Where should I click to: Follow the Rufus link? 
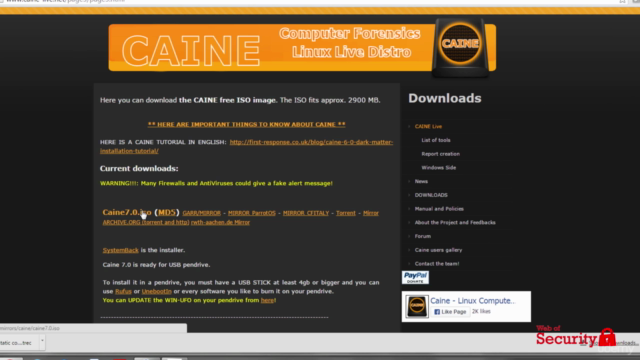[x=123, y=291]
